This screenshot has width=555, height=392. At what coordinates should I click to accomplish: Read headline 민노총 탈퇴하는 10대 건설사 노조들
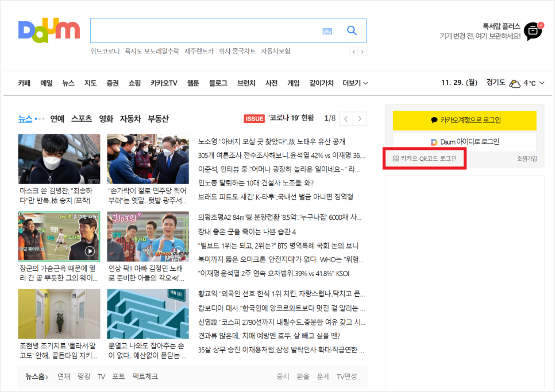(x=256, y=183)
